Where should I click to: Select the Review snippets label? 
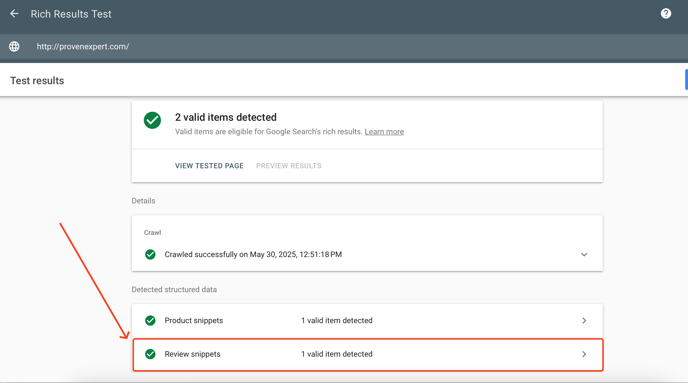(x=192, y=354)
